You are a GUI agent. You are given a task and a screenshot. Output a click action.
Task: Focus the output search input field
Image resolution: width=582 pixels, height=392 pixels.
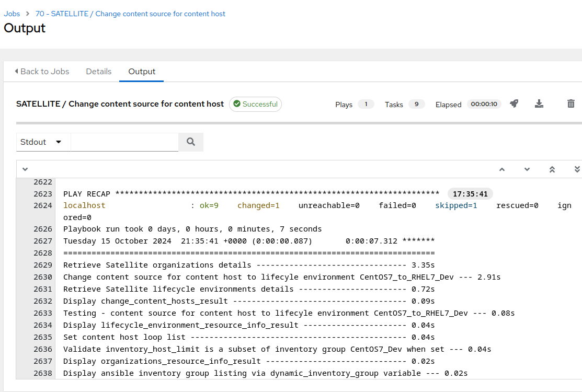pos(124,142)
